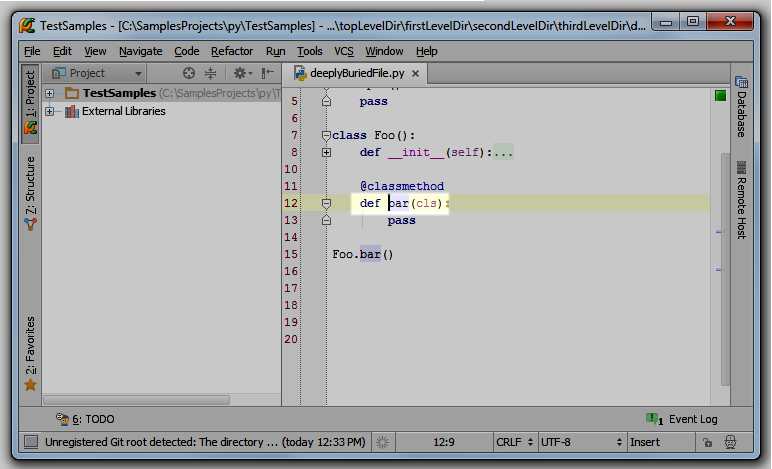
Task: Click the Project panel horizontal scrollbar
Action: pyautogui.click(x=136, y=400)
